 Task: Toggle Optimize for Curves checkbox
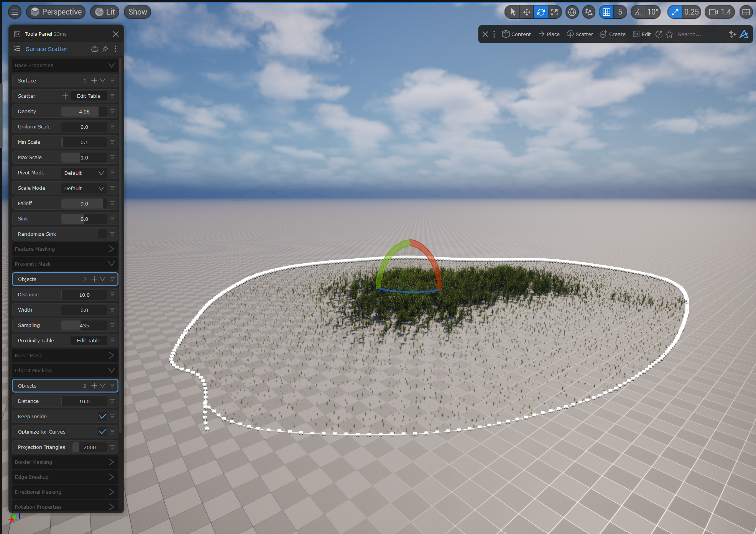(x=102, y=432)
